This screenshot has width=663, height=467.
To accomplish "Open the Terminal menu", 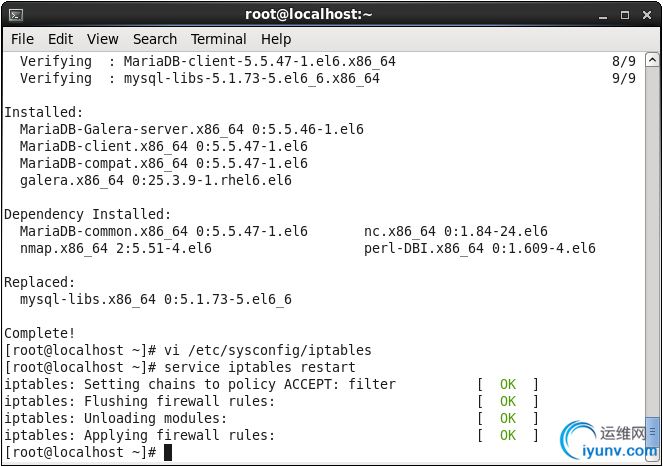I will [x=219, y=39].
